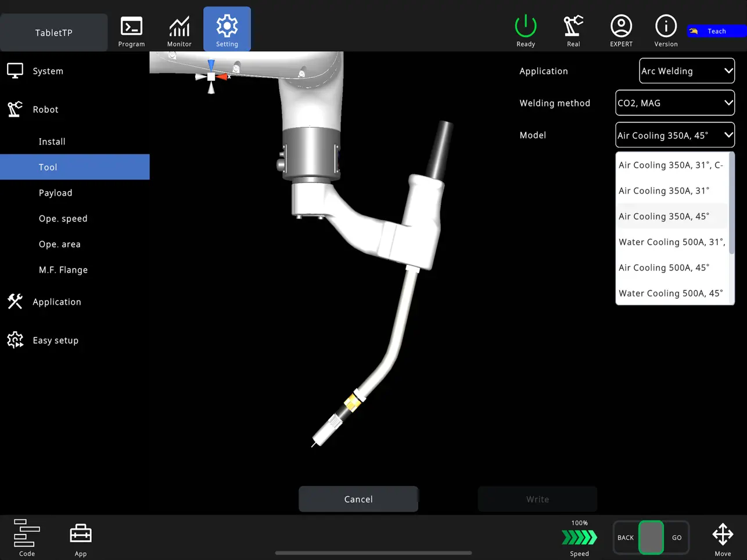
Task: Click the Welding method label
Action: (555, 103)
